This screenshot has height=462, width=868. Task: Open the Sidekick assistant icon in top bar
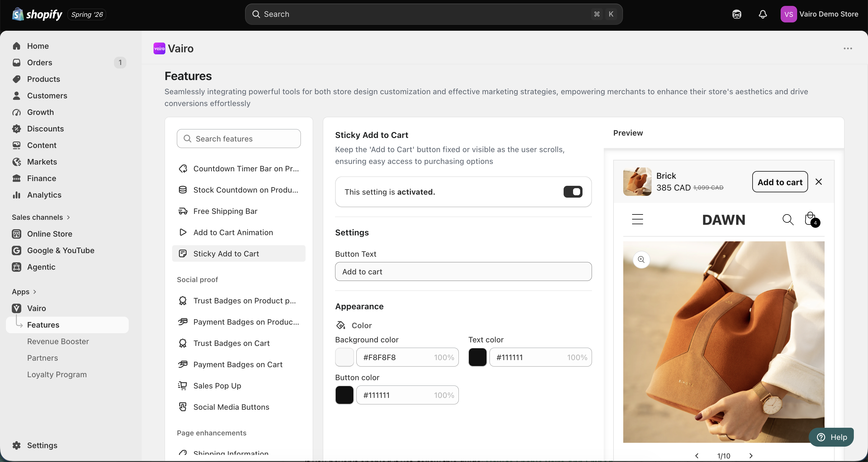(737, 14)
